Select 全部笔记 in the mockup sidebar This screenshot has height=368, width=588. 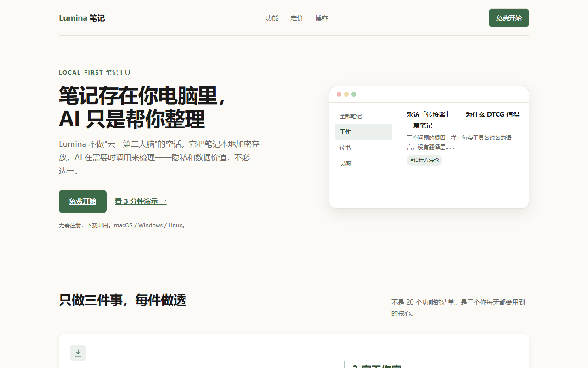tap(363, 116)
